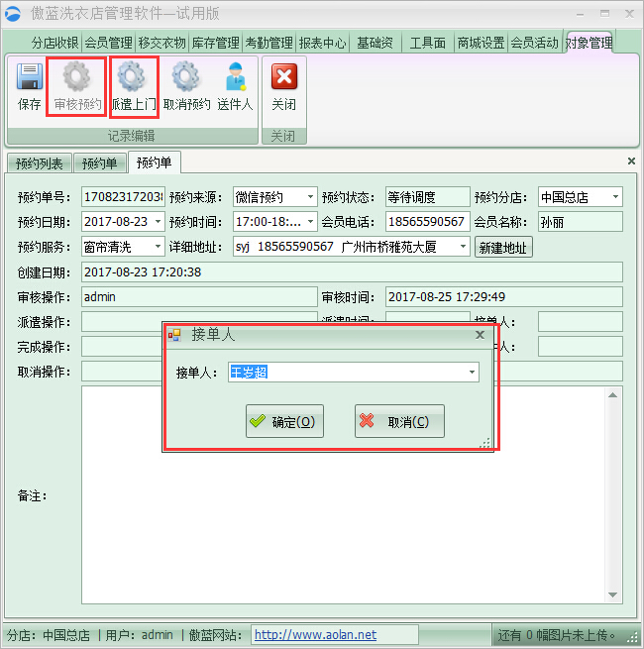
Task: Expand the 预约日期 date picker
Action: [x=157, y=222]
